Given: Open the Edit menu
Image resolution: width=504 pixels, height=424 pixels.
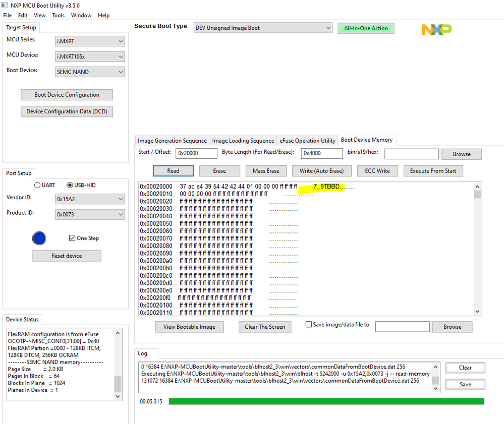Looking at the screenshot, I should tap(23, 16).
